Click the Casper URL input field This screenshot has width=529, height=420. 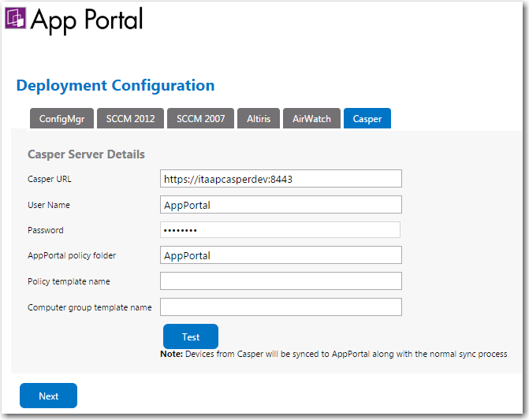[281, 179]
